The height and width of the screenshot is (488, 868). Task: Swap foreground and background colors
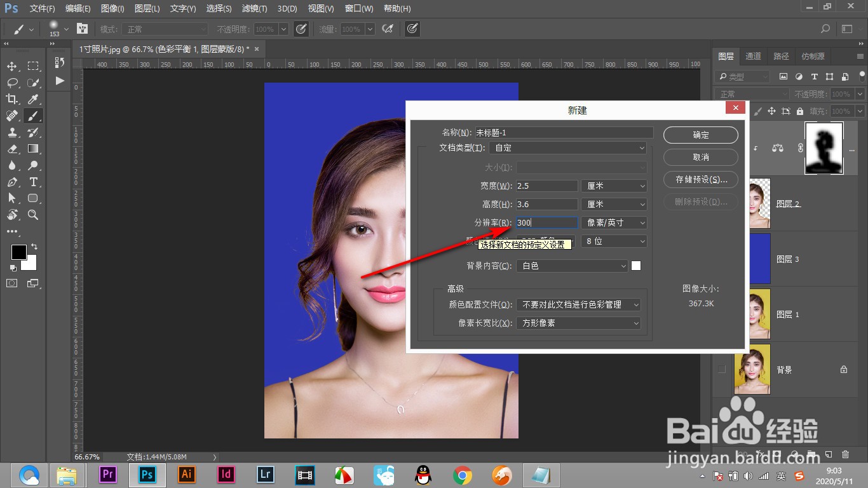coord(34,247)
